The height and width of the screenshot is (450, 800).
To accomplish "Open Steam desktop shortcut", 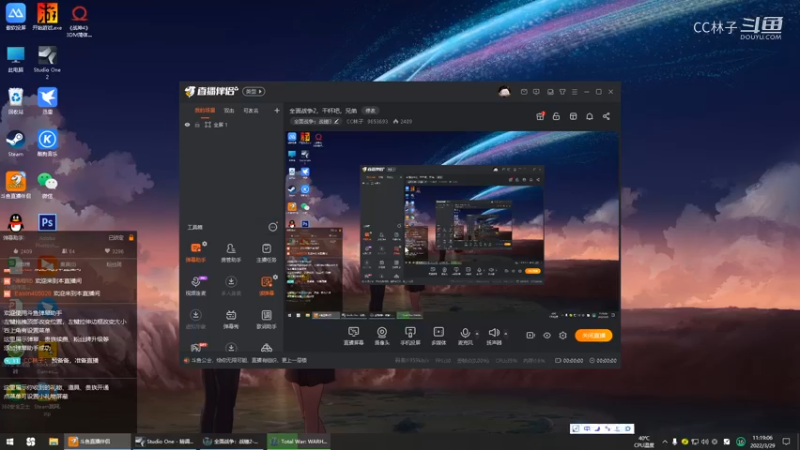I will point(15,143).
